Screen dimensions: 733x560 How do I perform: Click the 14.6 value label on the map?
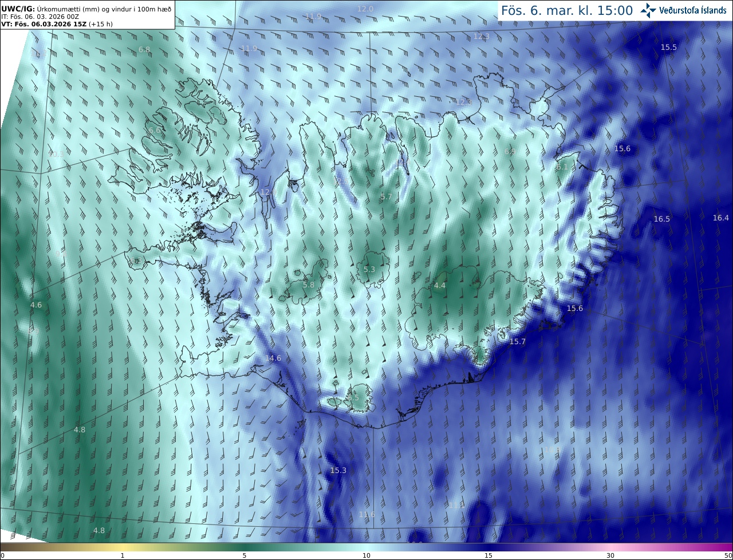pyautogui.click(x=273, y=358)
